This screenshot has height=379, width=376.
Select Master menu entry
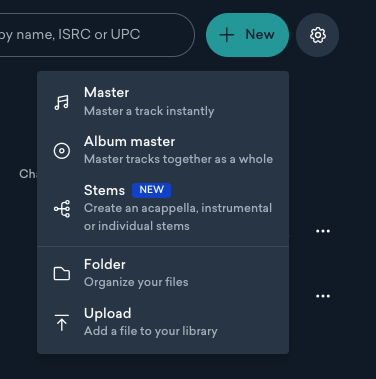pyautogui.click(x=163, y=102)
